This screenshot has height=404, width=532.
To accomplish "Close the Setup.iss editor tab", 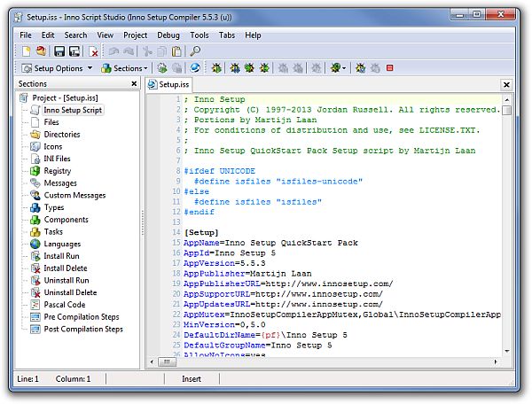I will (x=506, y=85).
